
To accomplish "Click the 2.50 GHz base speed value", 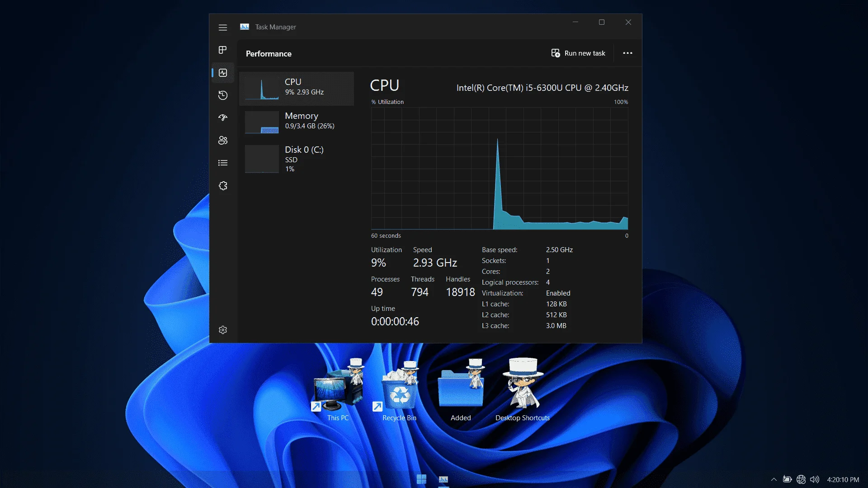I will 559,250.
